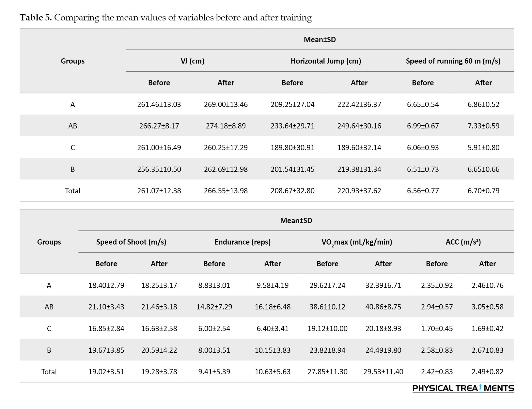Select the value 20.59±4.22

[x=159, y=350]
